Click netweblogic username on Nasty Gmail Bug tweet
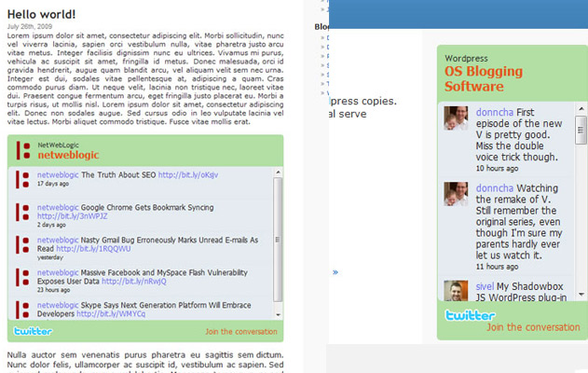 pyautogui.click(x=58, y=241)
